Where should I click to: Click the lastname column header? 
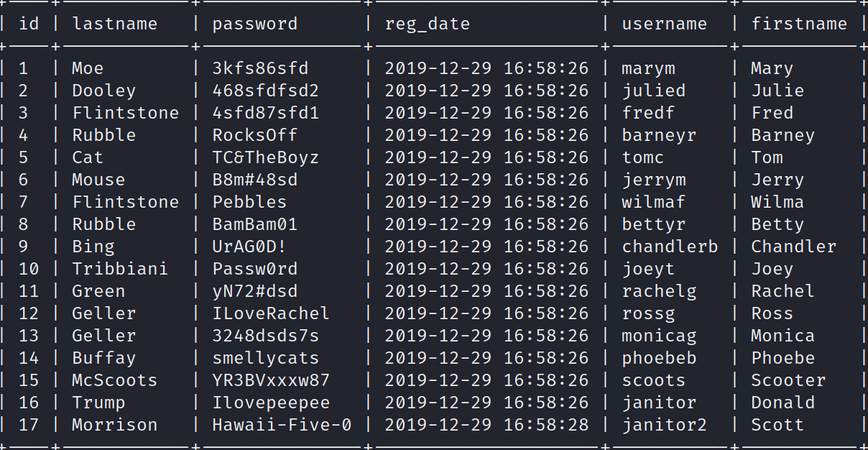114,24
